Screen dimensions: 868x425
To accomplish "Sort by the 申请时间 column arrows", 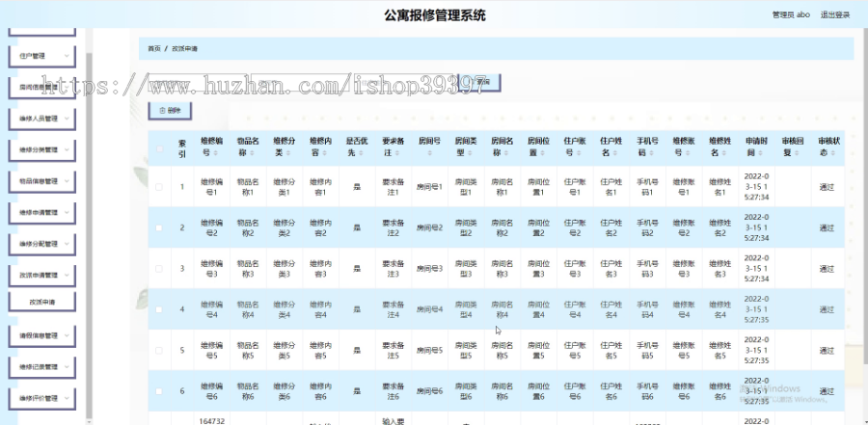I will pos(760,153).
